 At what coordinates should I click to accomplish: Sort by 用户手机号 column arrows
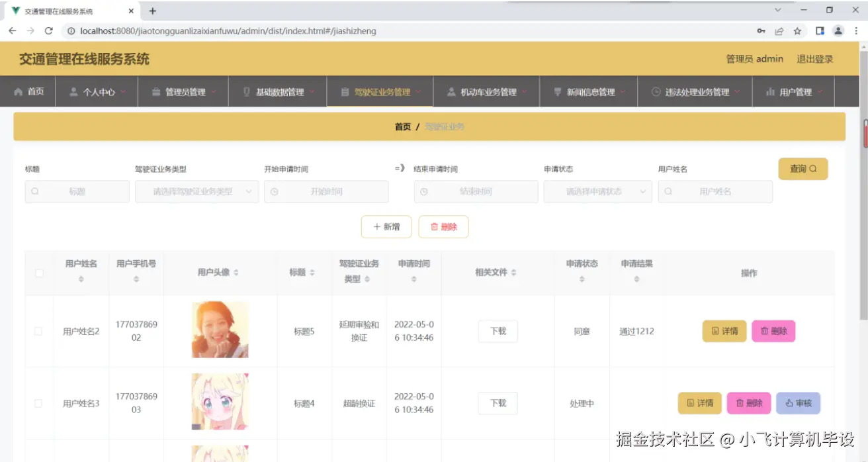(x=136, y=279)
